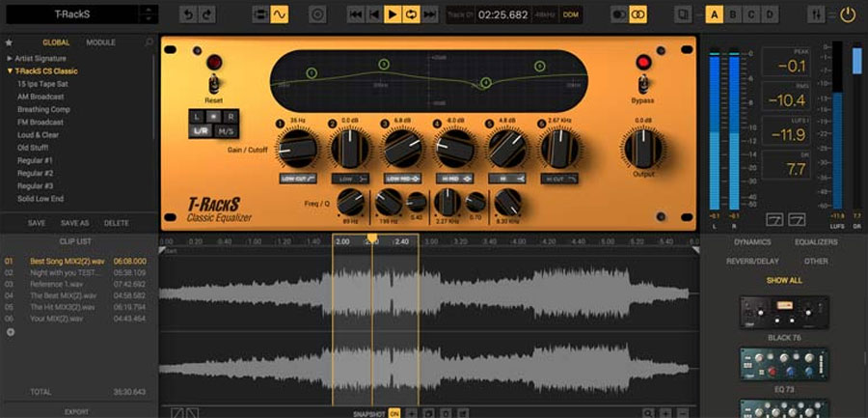Click the EXPORT button
This screenshot has width=868, height=418.
point(76,412)
